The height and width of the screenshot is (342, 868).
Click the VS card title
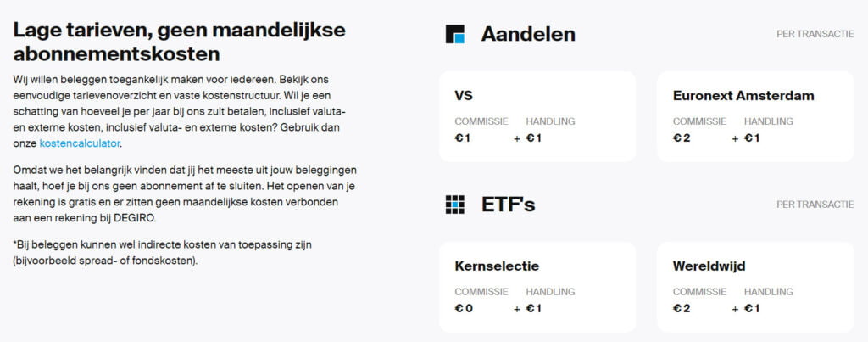tap(464, 95)
